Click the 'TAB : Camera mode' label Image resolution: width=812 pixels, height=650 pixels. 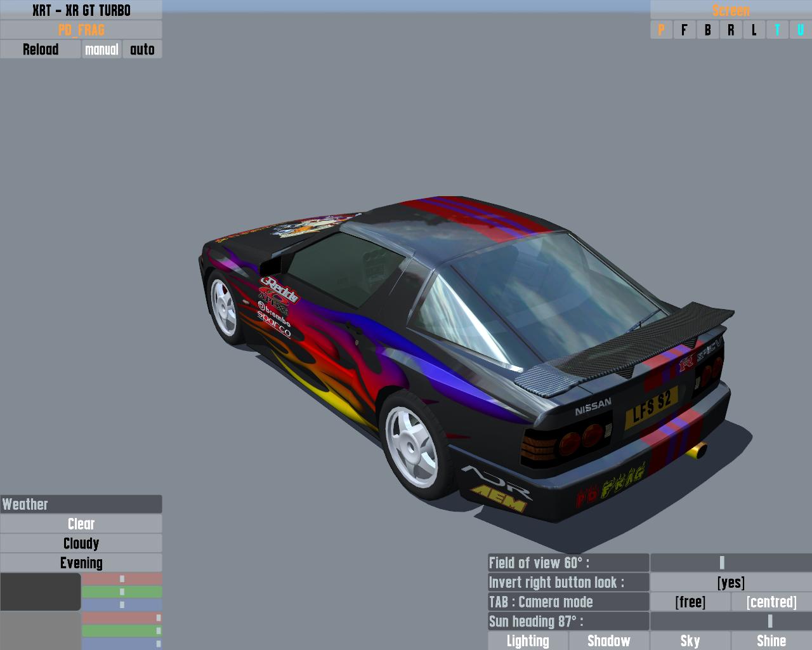pyautogui.click(x=568, y=602)
